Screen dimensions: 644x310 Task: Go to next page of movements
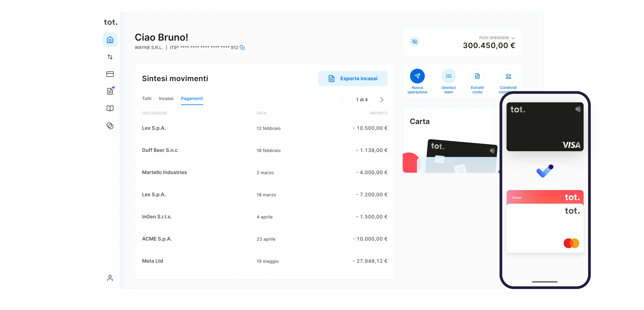tap(382, 100)
